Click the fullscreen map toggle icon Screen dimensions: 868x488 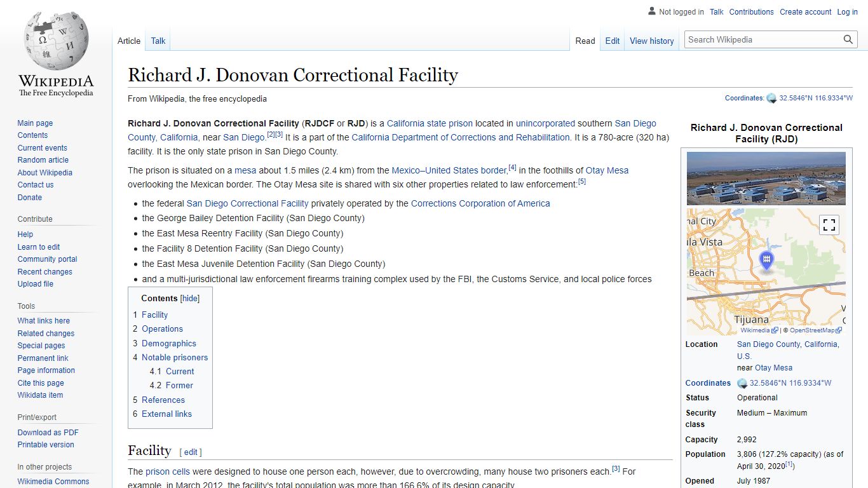click(x=829, y=225)
